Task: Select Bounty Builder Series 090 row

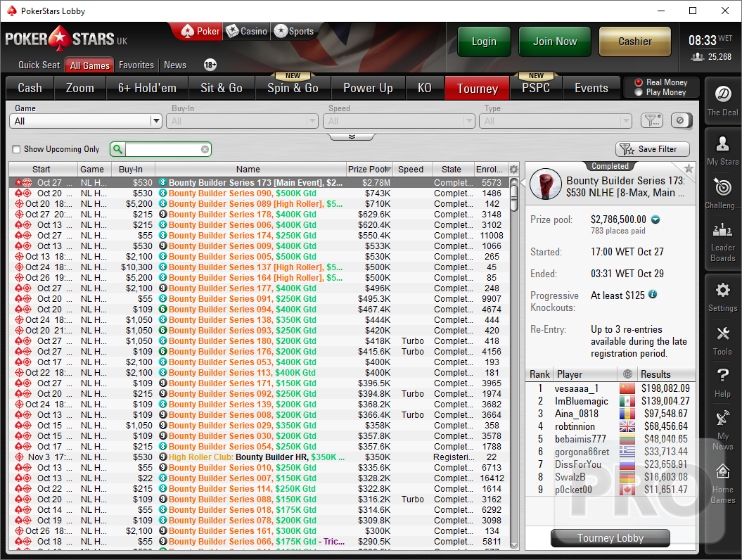Action: click(x=259, y=193)
